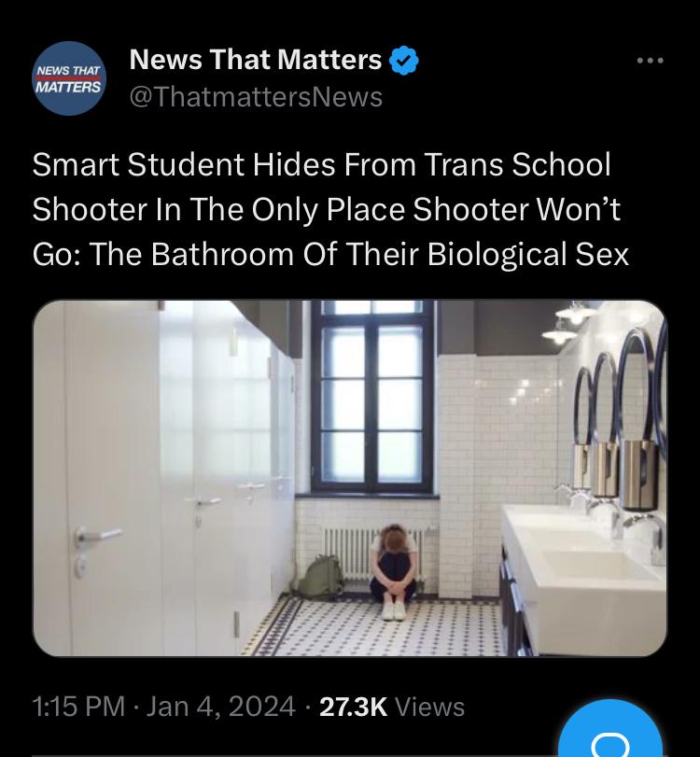Tap the Views label
The width and height of the screenshot is (700, 757).
pos(429,707)
